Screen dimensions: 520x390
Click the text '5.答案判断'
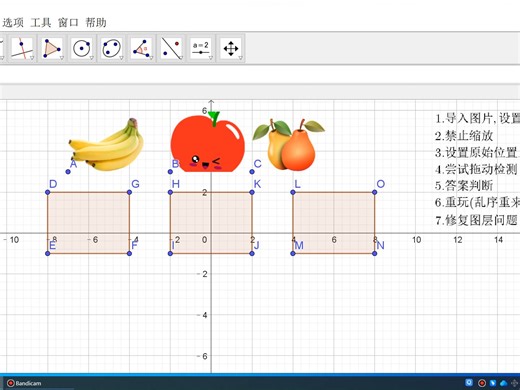[464, 186]
